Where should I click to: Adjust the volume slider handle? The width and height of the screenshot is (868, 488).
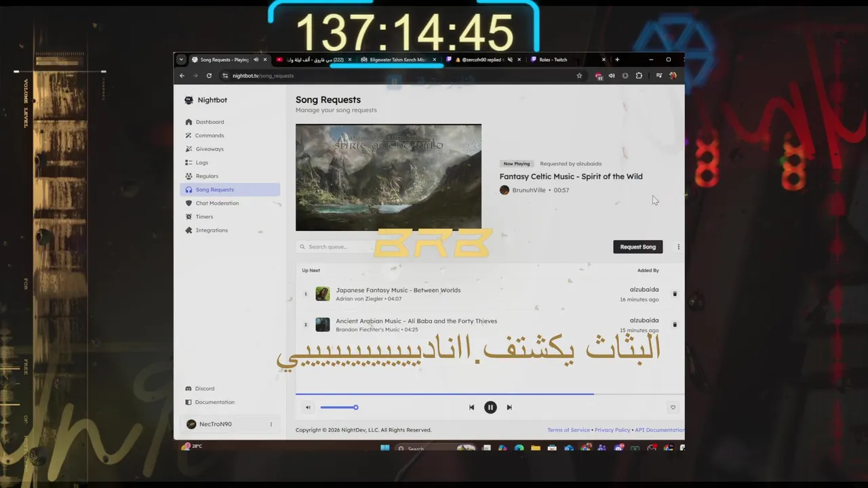(355, 407)
